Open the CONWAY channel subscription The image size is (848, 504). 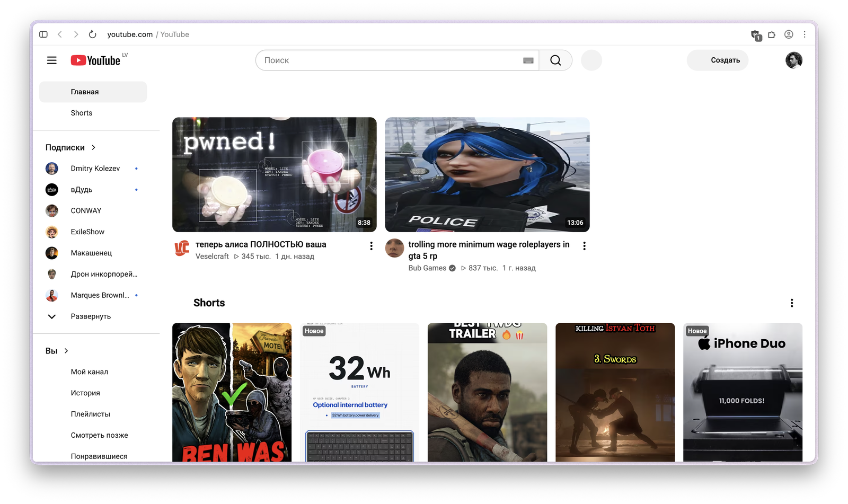click(x=93, y=210)
